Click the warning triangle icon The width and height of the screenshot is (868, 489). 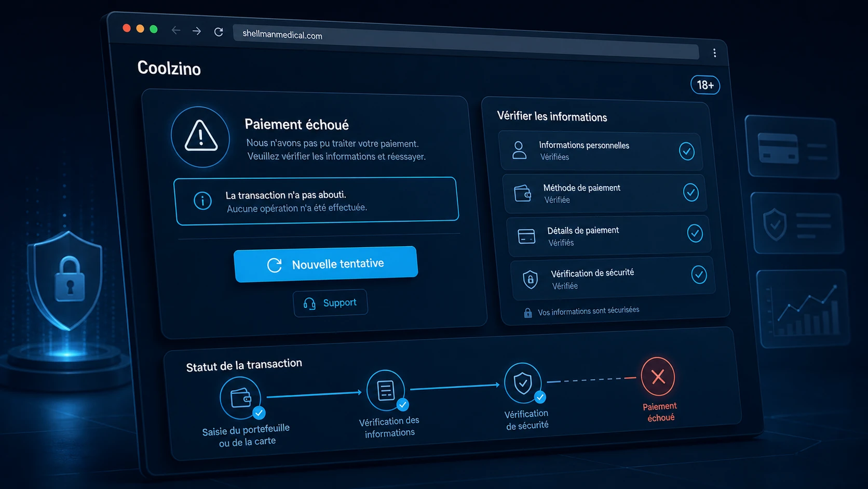click(x=201, y=137)
